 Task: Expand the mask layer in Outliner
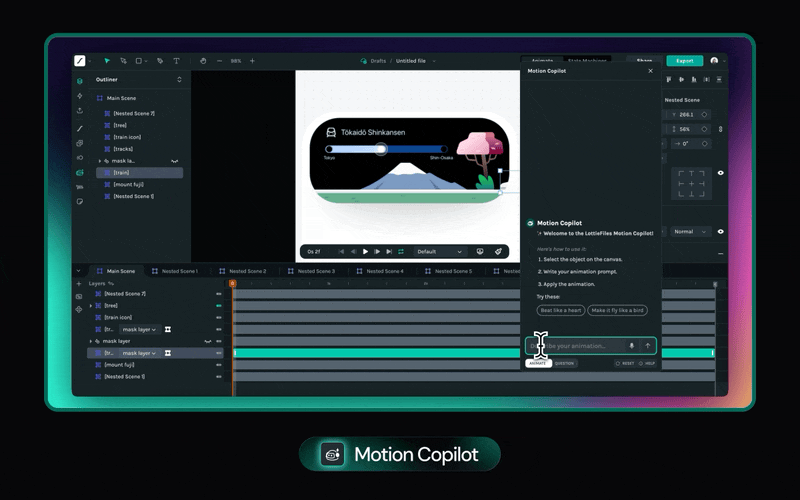click(x=99, y=160)
